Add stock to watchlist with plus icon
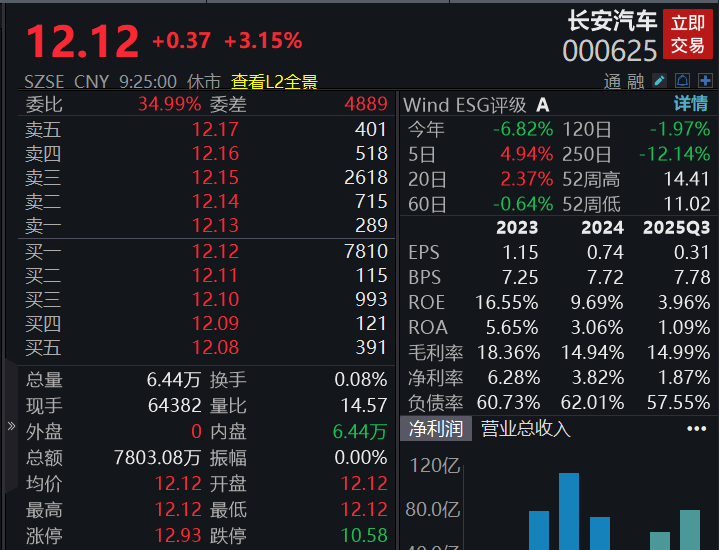720x550 pixels. [704, 81]
